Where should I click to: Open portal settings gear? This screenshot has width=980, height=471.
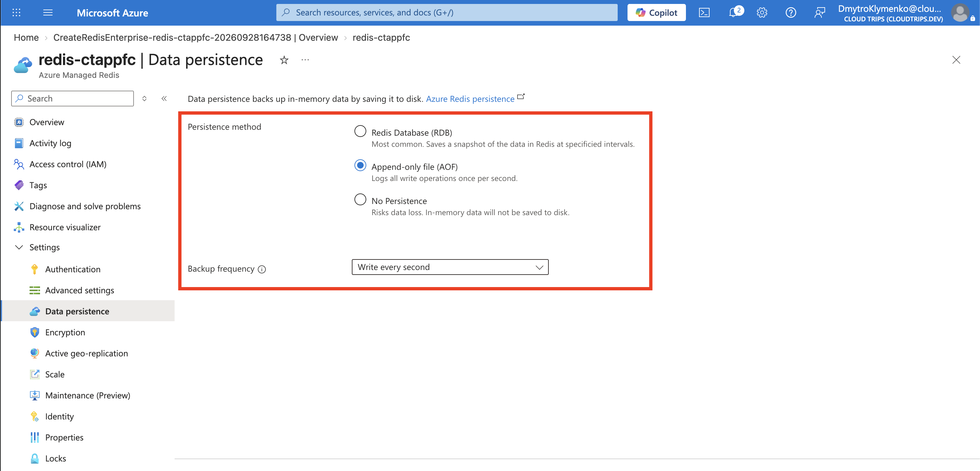[x=762, y=12]
